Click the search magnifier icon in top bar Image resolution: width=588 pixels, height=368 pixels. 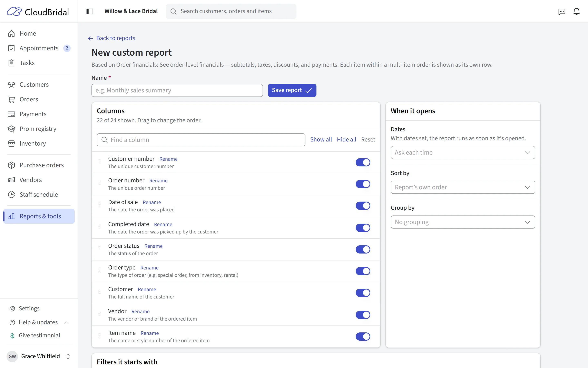coord(174,11)
